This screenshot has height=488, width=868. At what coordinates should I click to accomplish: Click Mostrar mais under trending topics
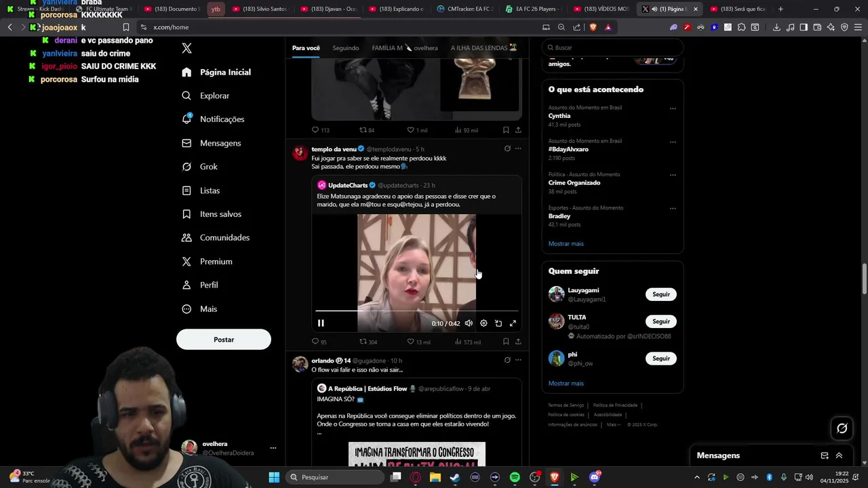(x=566, y=244)
